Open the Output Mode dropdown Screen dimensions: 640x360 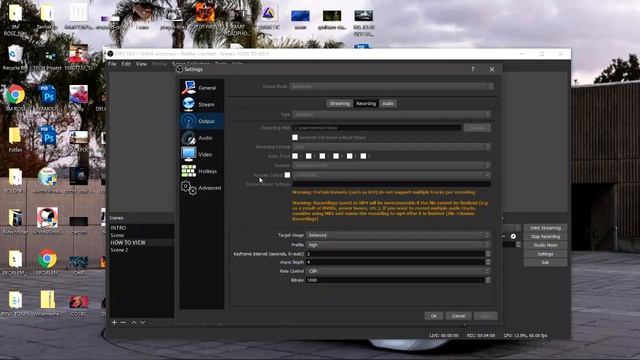point(391,86)
